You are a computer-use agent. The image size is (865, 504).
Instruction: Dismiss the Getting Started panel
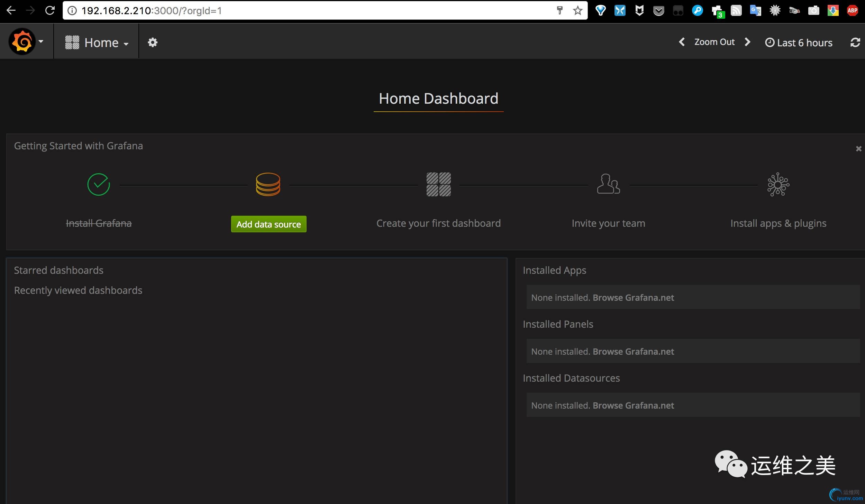tap(858, 149)
